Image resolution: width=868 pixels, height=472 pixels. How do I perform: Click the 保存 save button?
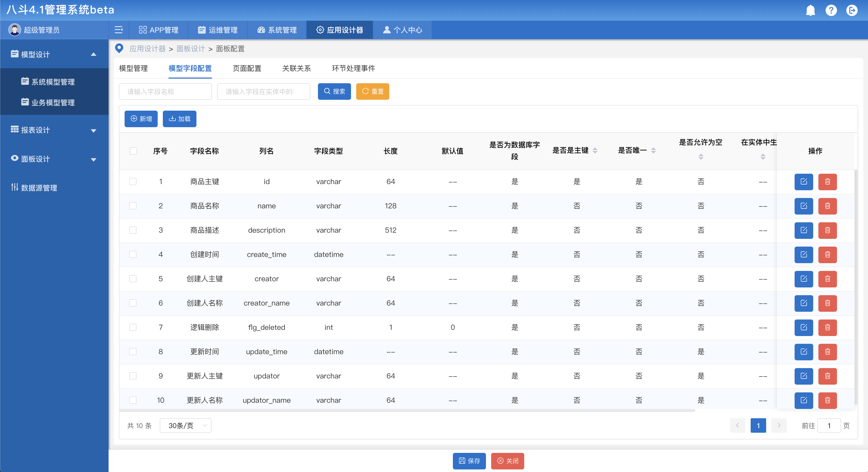[469, 461]
